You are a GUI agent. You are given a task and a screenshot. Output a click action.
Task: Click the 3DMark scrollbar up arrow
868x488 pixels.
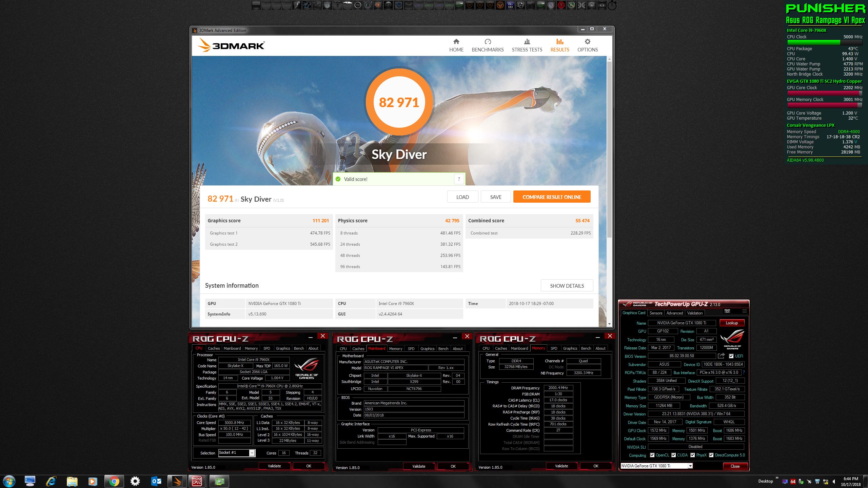pyautogui.click(x=609, y=59)
